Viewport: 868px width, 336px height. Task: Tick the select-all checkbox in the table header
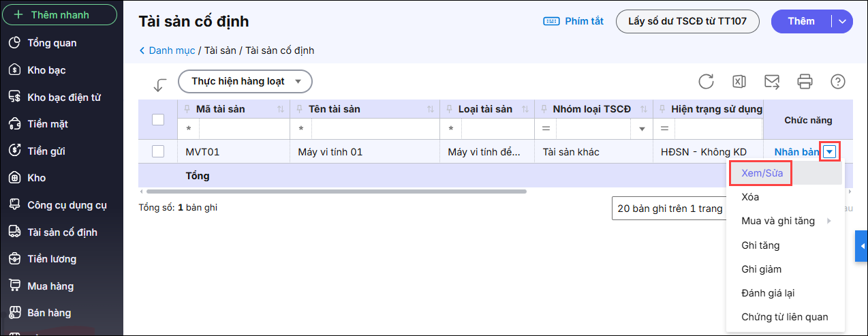point(158,119)
